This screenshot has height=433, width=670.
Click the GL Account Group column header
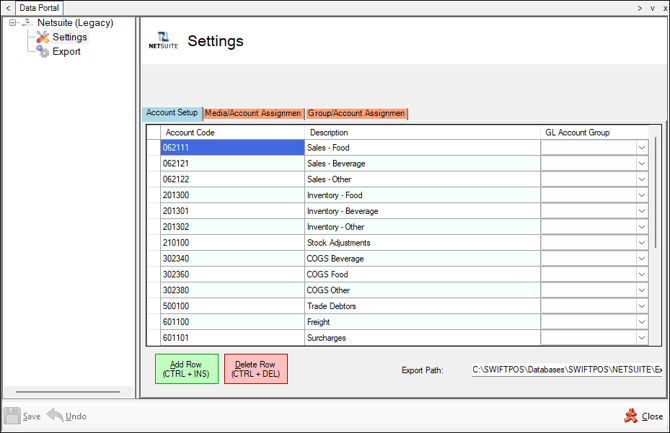point(594,133)
